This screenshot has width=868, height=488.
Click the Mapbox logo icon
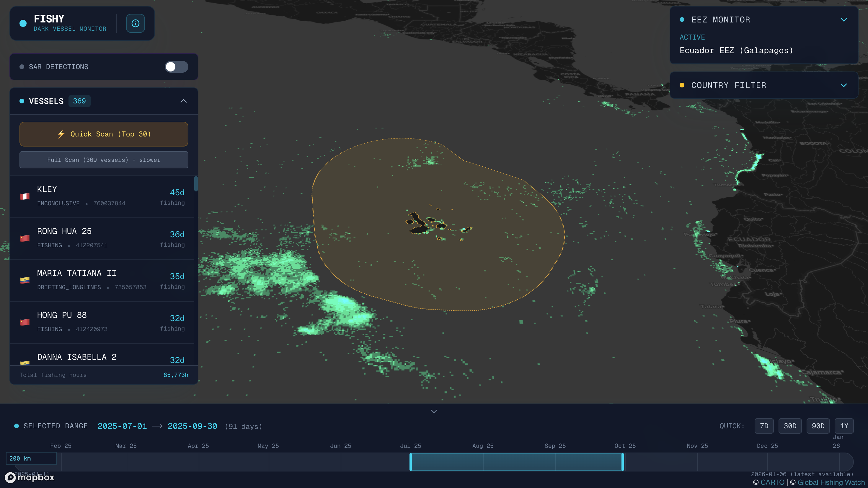(10, 477)
